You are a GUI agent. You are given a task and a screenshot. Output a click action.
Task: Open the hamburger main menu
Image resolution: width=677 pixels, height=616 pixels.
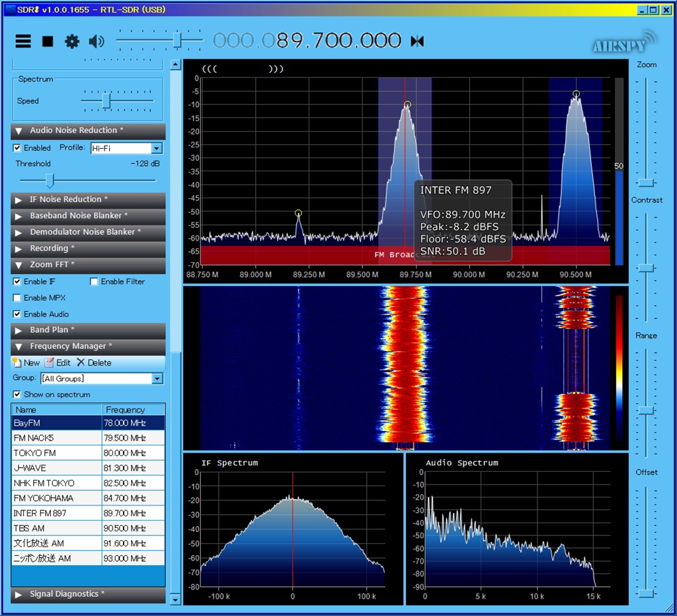point(23,42)
